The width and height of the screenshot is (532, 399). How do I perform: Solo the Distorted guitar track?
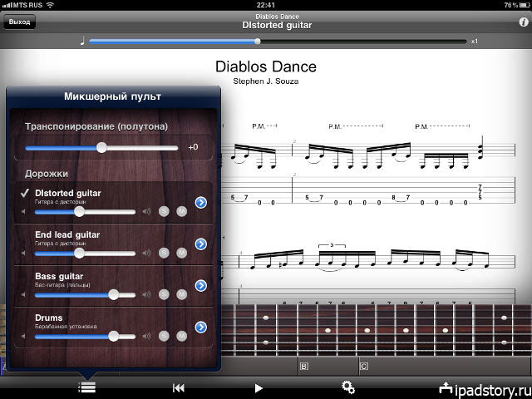164,211
